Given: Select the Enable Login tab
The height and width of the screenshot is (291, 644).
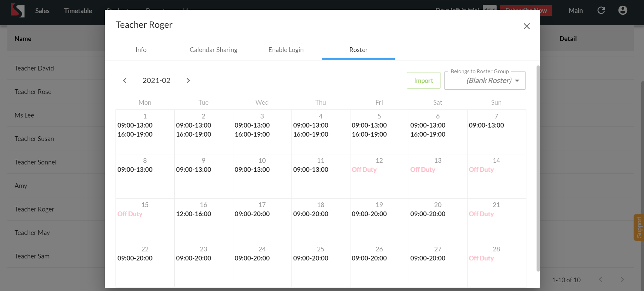Looking at the screenshot, I should pyautogui.click(x=286, y=50).
